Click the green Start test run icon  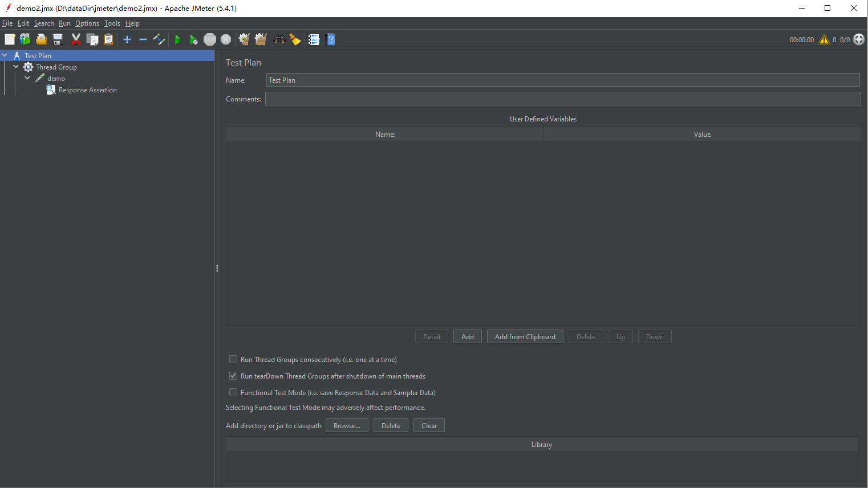pos(178,39)
